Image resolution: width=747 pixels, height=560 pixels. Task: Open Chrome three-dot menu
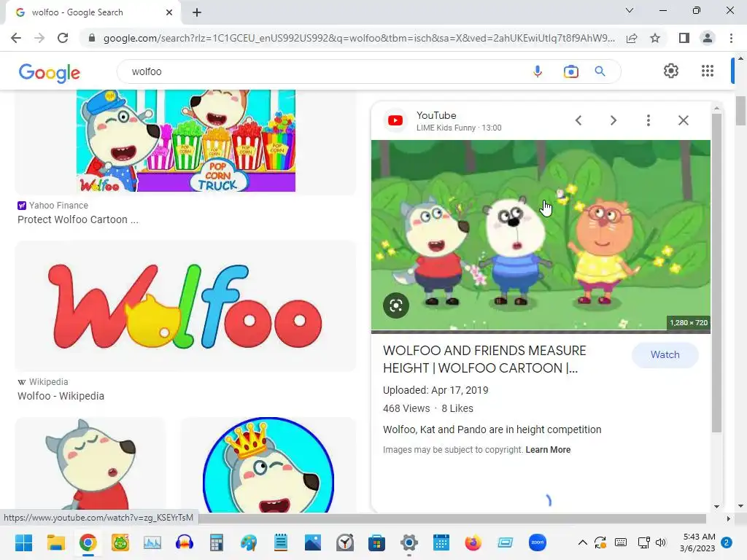[x=731, y=38]
